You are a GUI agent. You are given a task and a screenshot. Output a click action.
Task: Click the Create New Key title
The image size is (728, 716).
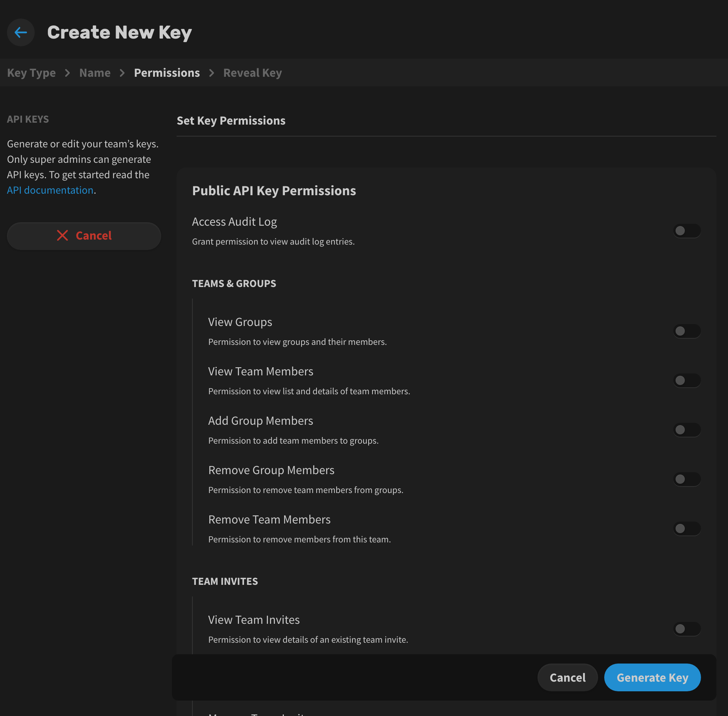(x=120, y=32)
